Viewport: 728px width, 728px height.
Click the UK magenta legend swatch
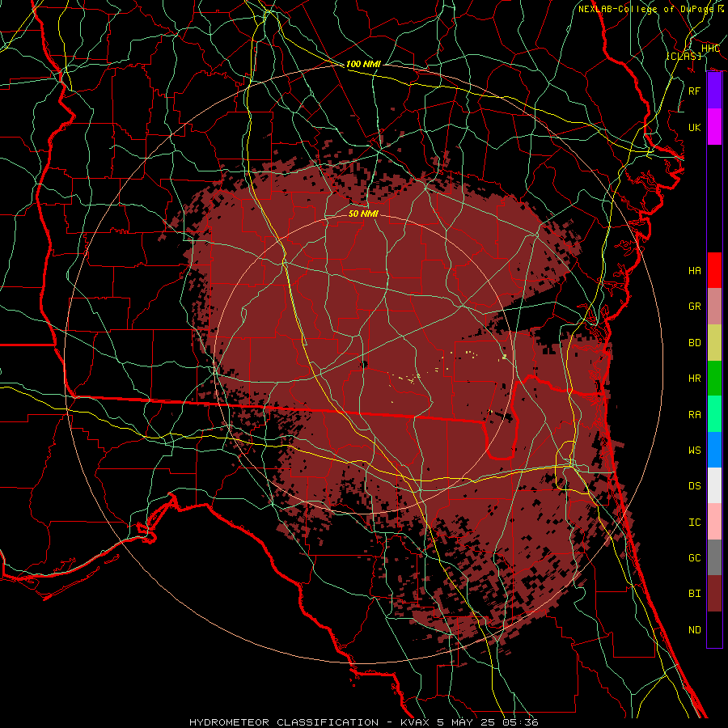click(714, 127)
